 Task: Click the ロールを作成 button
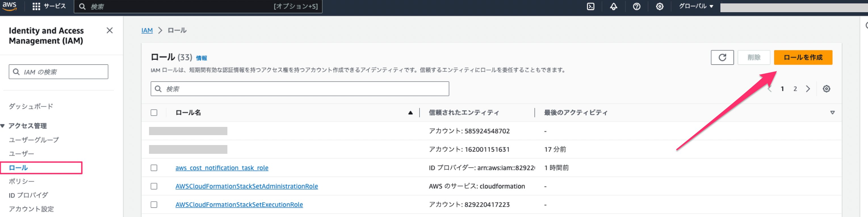803,58
